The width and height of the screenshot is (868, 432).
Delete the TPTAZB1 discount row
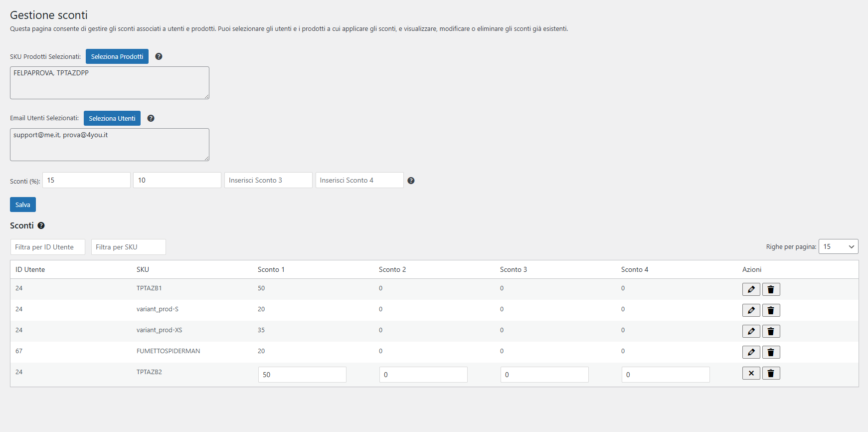coord(771,289)
